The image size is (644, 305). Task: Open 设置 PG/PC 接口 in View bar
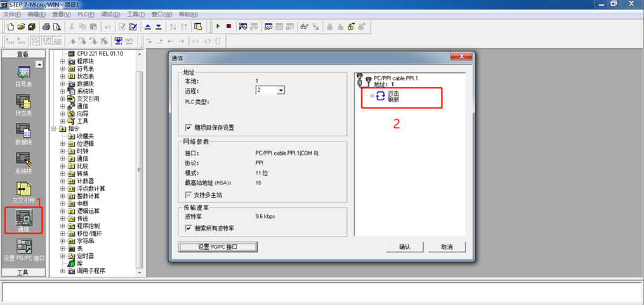click(x=23, y=250)
